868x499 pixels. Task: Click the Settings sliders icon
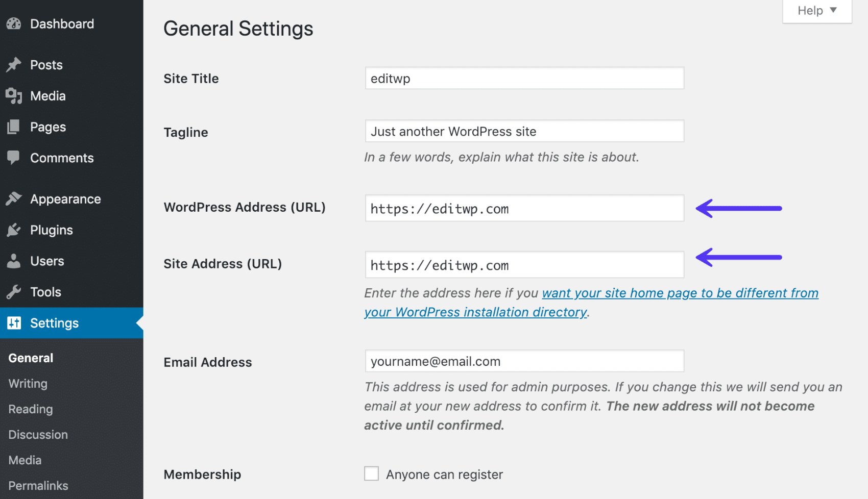coord(14,322)
